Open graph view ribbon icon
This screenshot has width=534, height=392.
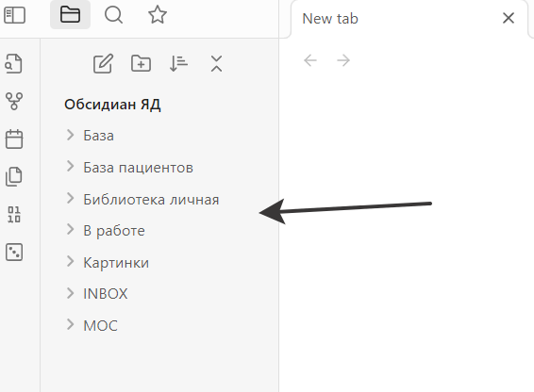(14, 101)
